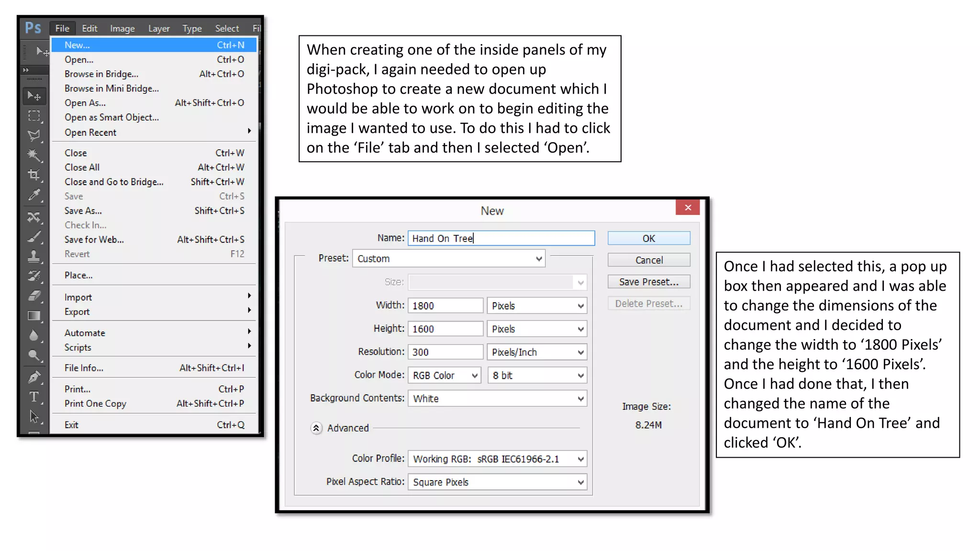Select the Crop tool
The width and height of the screenshot is (980, 551).
tap(34, 175)
